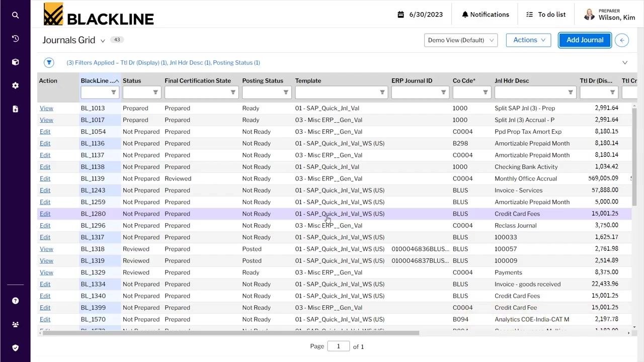Click the BlackLine logo
The height and width of the screenshot is (362, 644).
99,15
